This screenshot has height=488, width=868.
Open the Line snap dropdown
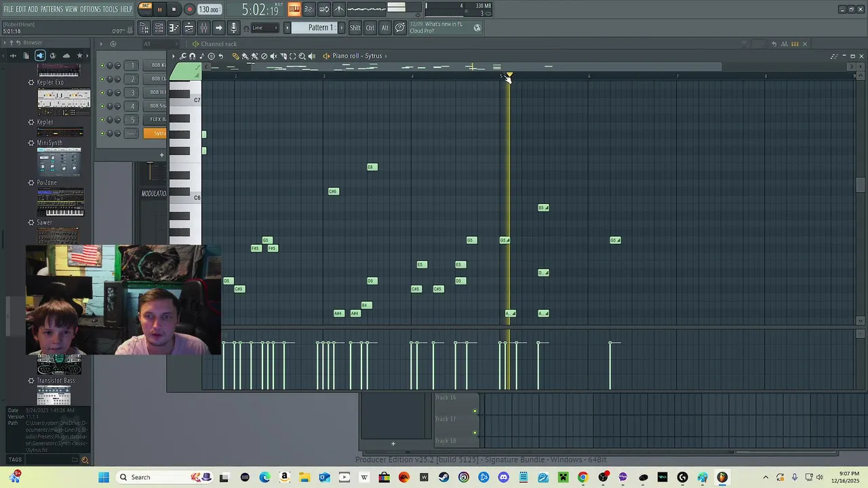[x=265, y=28]
